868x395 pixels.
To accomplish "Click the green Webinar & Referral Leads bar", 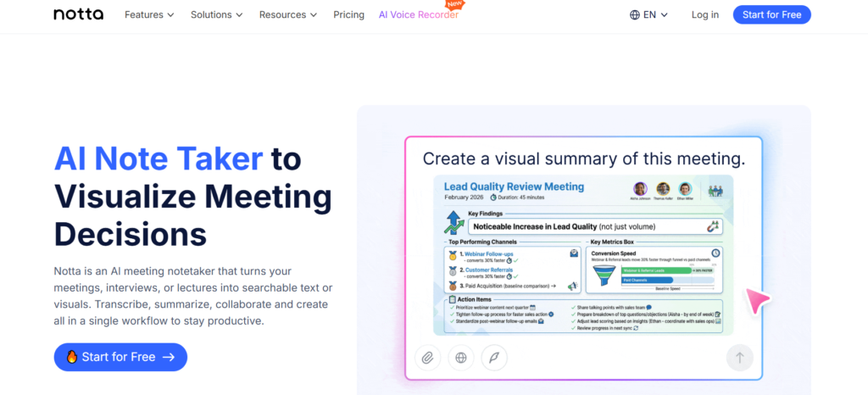I will tap(655, 270).
